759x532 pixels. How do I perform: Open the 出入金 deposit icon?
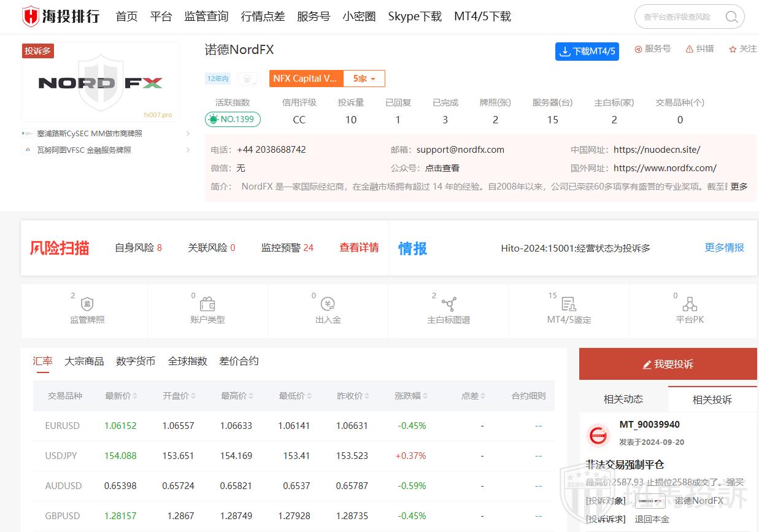[328, 304]
